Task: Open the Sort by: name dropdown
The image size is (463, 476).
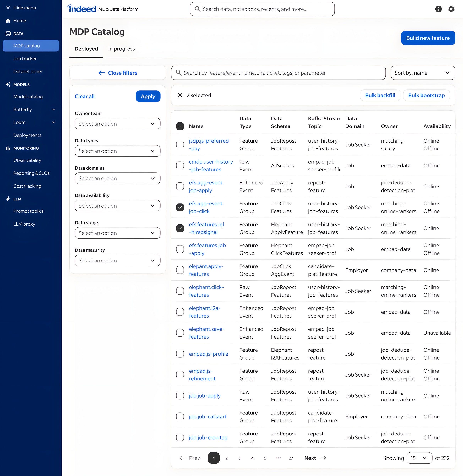Action: [423, 73]
